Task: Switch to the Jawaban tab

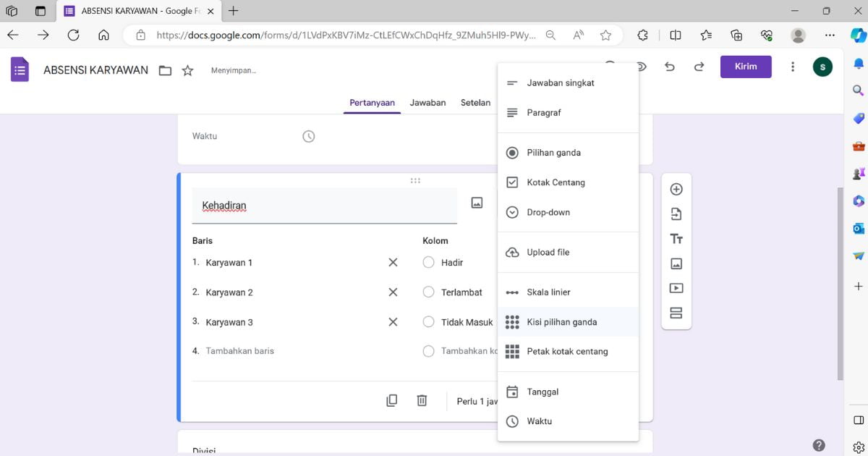Action: (x=427, y=103)
